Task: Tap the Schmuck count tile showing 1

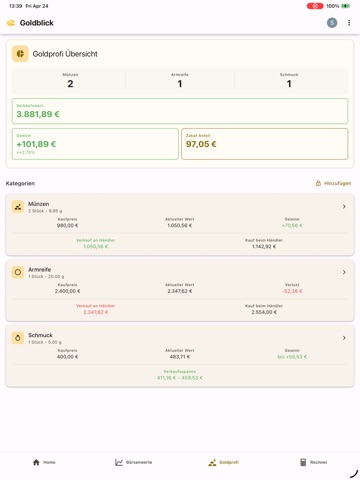Action: point(289,80)
